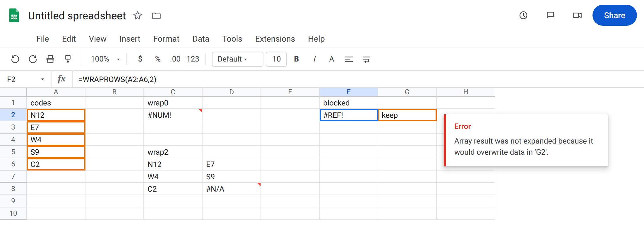
Task: Open the Extensions menu
Action: point(275,39)
